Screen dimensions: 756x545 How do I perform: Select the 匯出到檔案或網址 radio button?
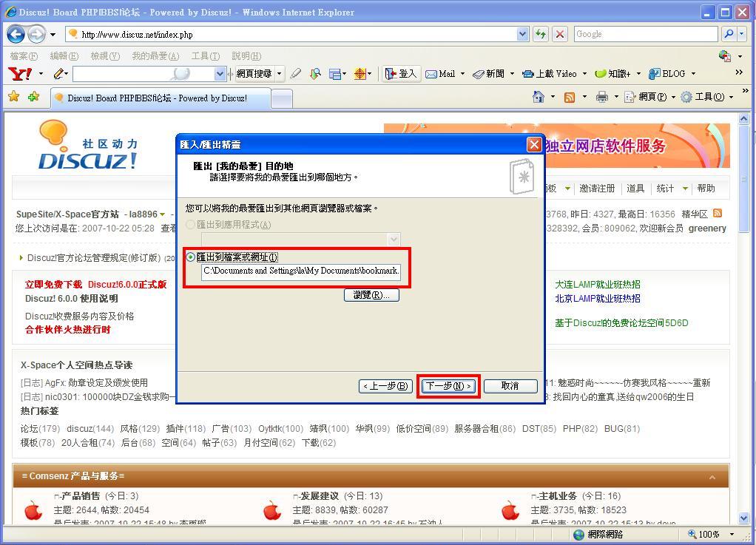[191, 257]
